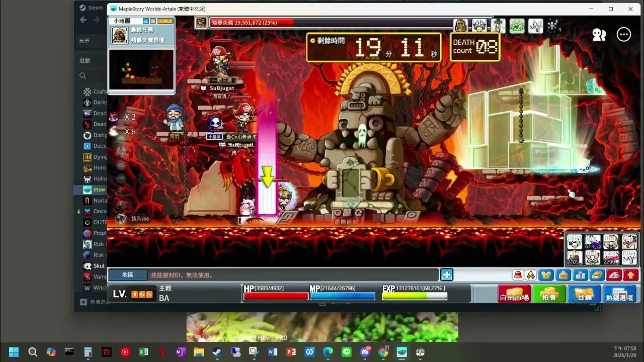Use the Shift quickslot skill
Viewport: 644px width, 362px height.
point(575,242)
